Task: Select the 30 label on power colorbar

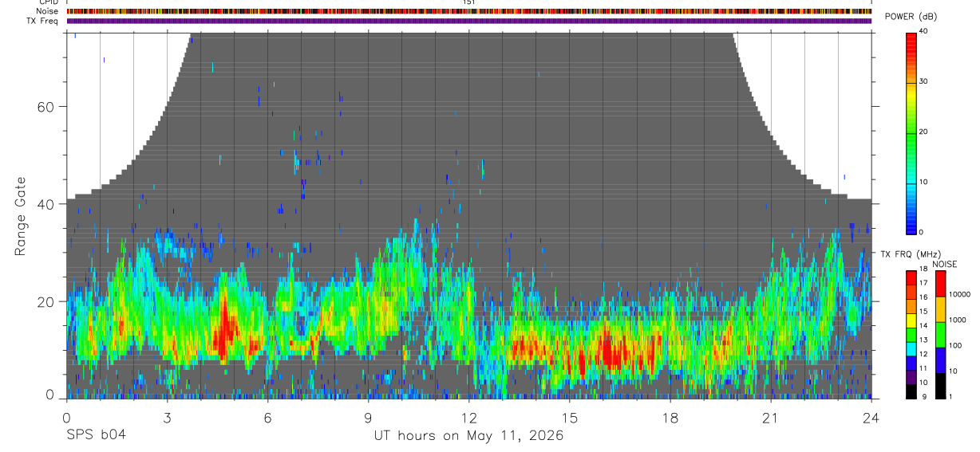Action: pos(924,81)
